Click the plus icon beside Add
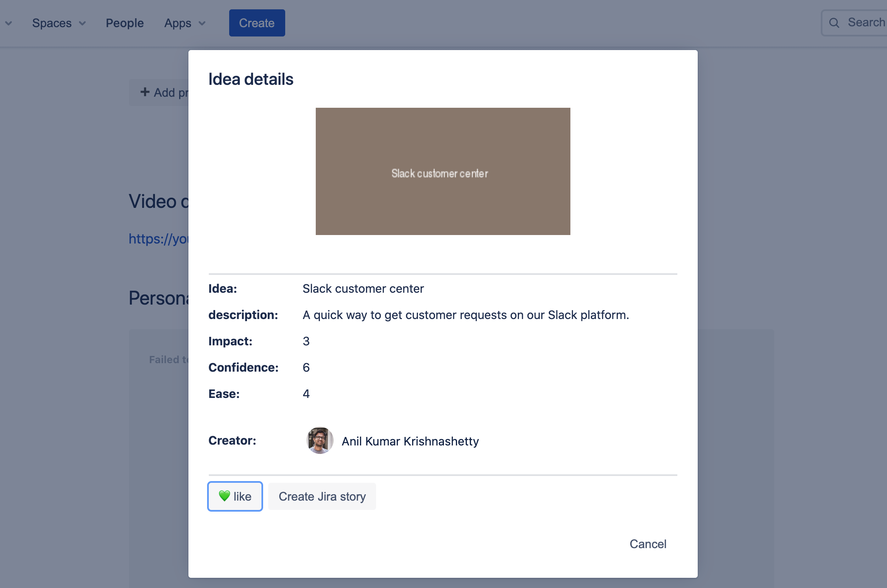887x588 pixels. 145,92
